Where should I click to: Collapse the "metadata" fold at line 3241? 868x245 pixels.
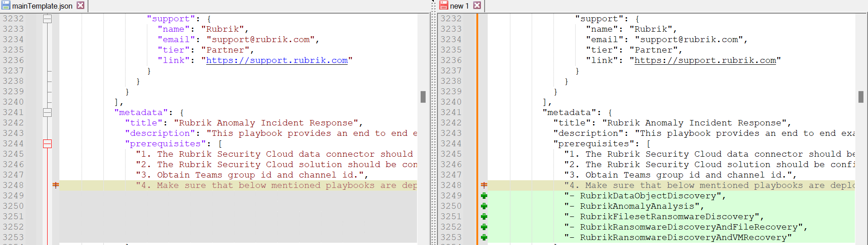pos(47,112)
